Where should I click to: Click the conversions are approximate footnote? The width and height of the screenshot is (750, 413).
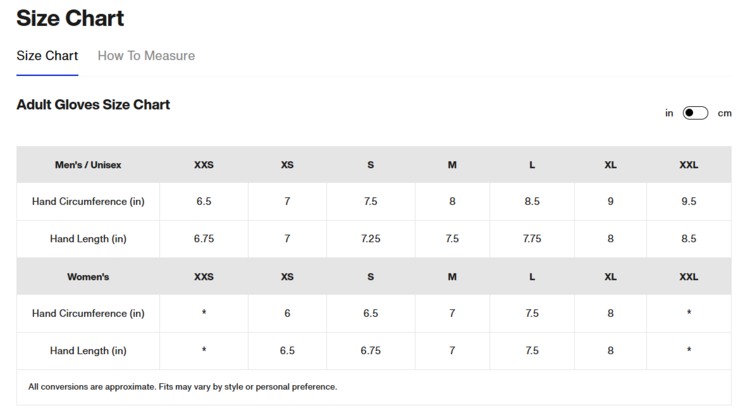coord(182,386)
